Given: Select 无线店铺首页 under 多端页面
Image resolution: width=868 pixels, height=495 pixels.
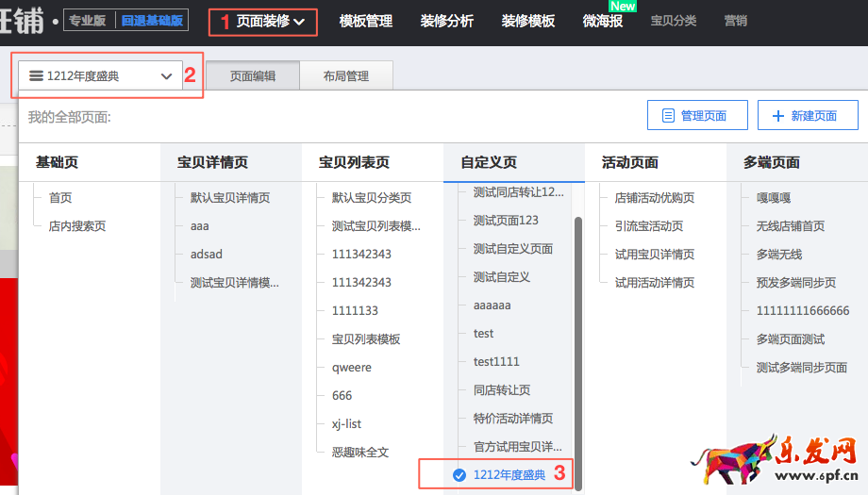Looking at the screenshot, I should 791,226.
